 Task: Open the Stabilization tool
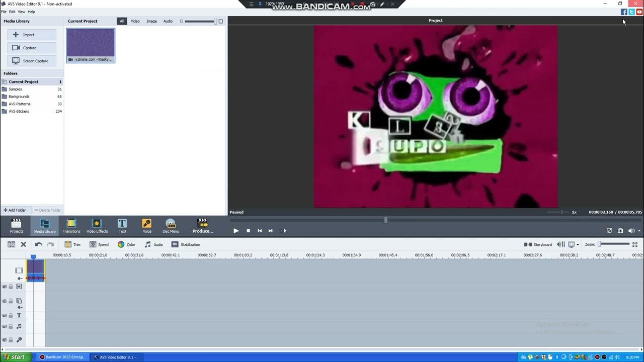click(x=186, y=244)
